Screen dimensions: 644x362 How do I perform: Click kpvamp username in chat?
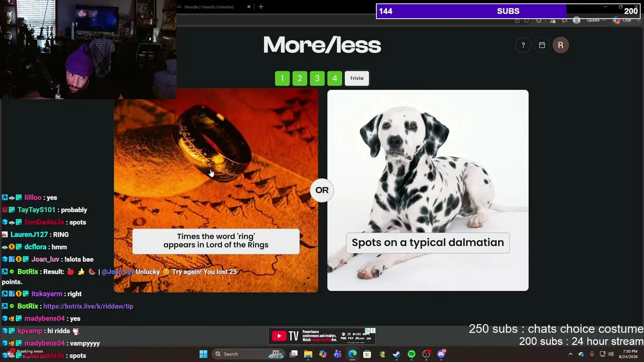click(30, 331)
